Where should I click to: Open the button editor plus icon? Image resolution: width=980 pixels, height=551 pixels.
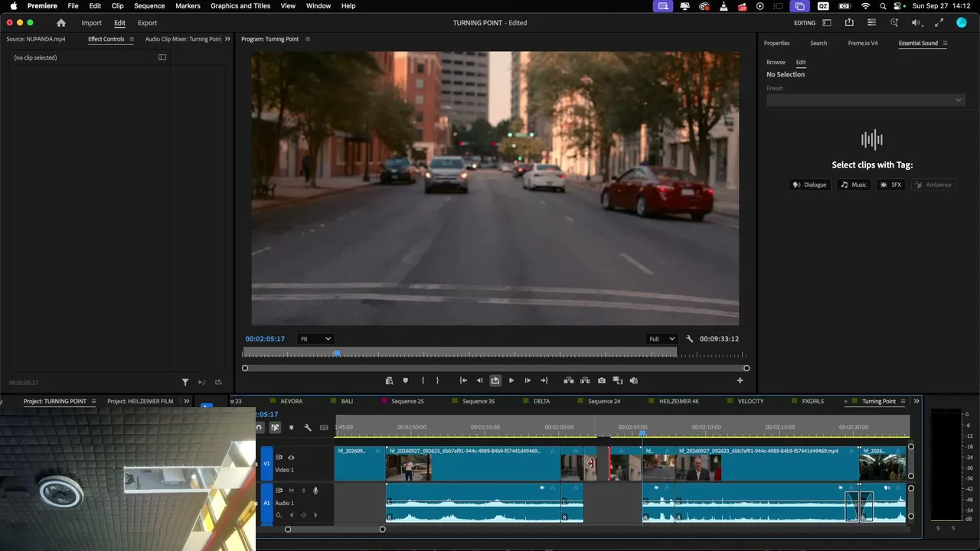point(740,380)
